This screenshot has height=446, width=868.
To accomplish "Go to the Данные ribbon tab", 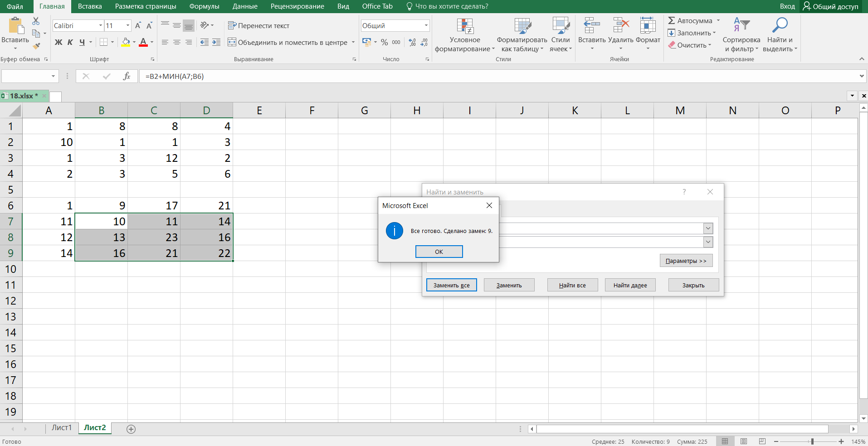I will (245, 6).
